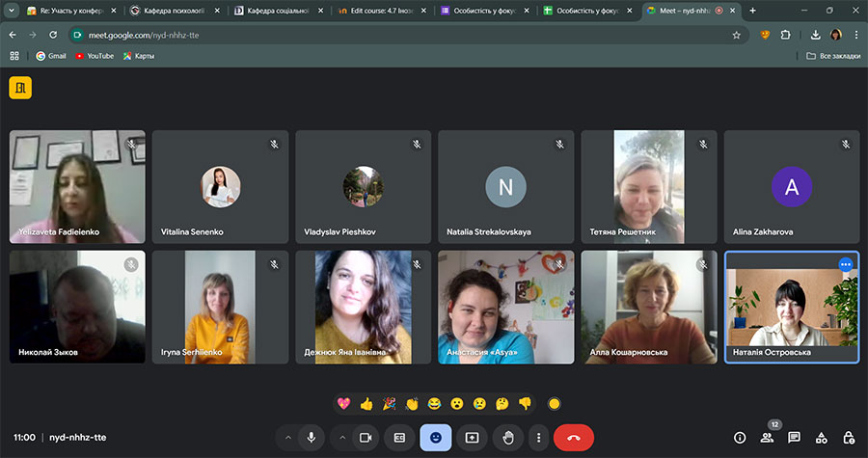Screen dimensions: 868x458
Task: Open Gmail bookmark
Action: pyautogui.click(x=51, y=56)
